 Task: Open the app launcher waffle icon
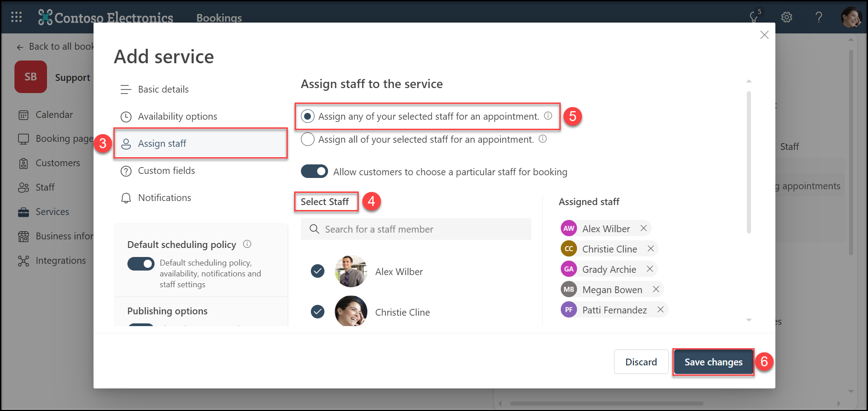[x=16, y=17]
